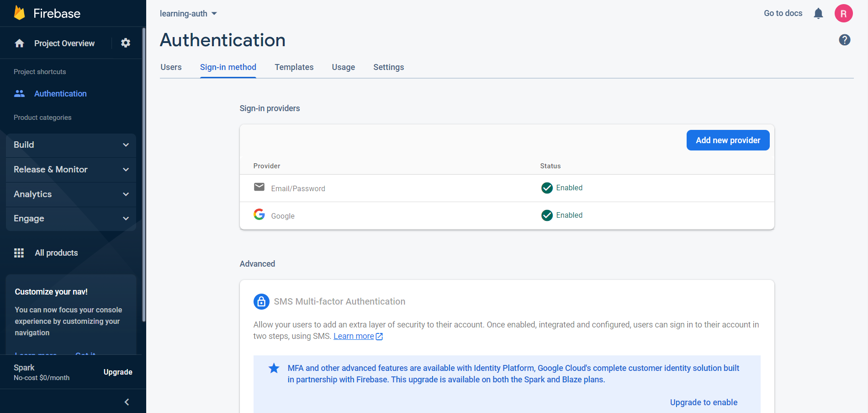Switch to the Users tab
Screen dimensions: 868x413
coord(171,67)
